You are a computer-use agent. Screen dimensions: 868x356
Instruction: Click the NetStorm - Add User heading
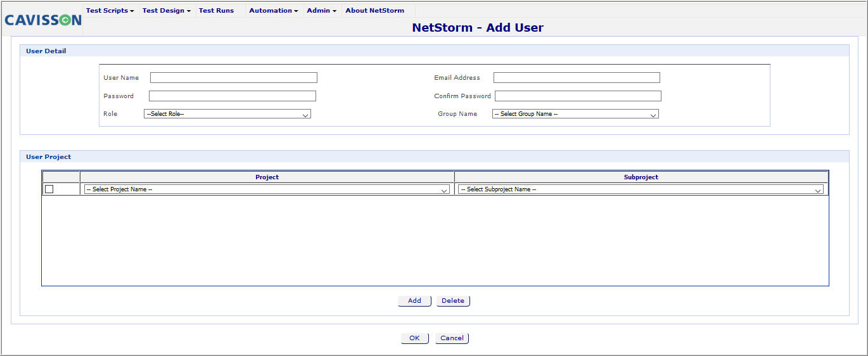coord(478,28)
